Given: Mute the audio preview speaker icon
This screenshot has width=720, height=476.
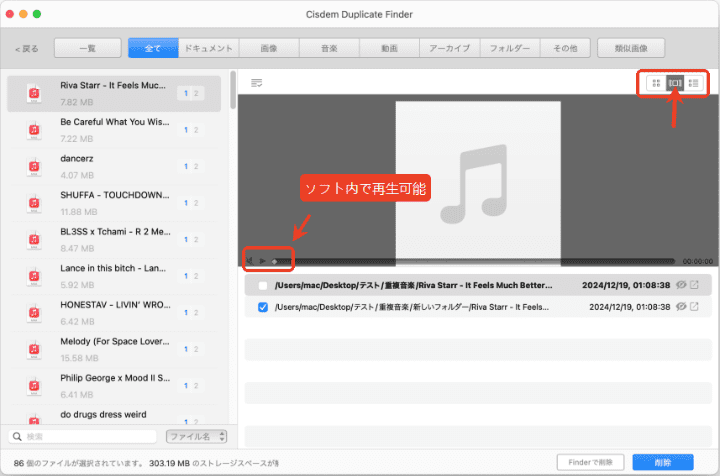Looking at the screenshot, I should 250,261.
